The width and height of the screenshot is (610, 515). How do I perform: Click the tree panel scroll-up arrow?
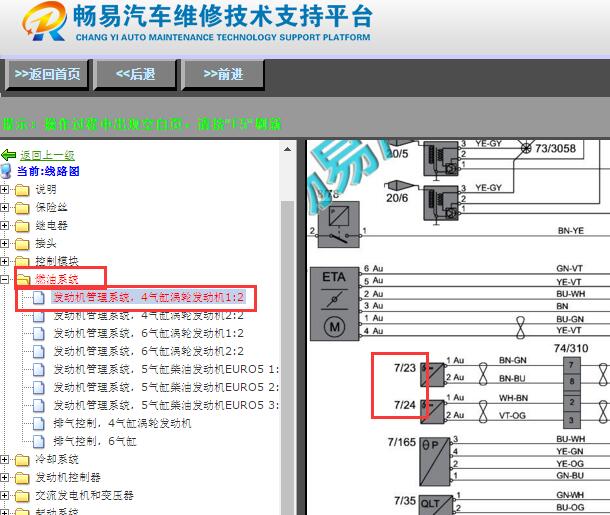click(x=287, y=149)
